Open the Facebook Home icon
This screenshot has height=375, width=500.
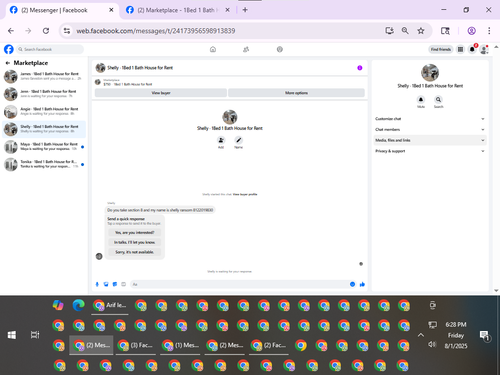[x=213, y=49]
